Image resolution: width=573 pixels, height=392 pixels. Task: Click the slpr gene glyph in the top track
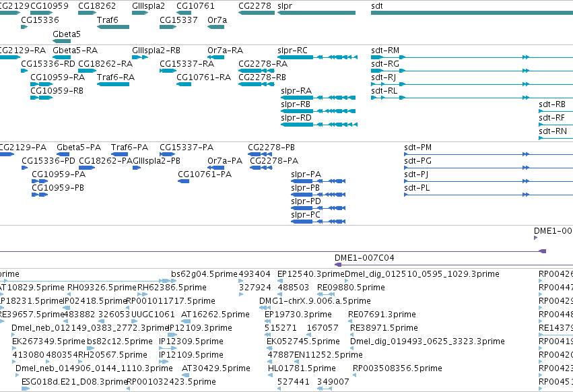tap(316, 13)
